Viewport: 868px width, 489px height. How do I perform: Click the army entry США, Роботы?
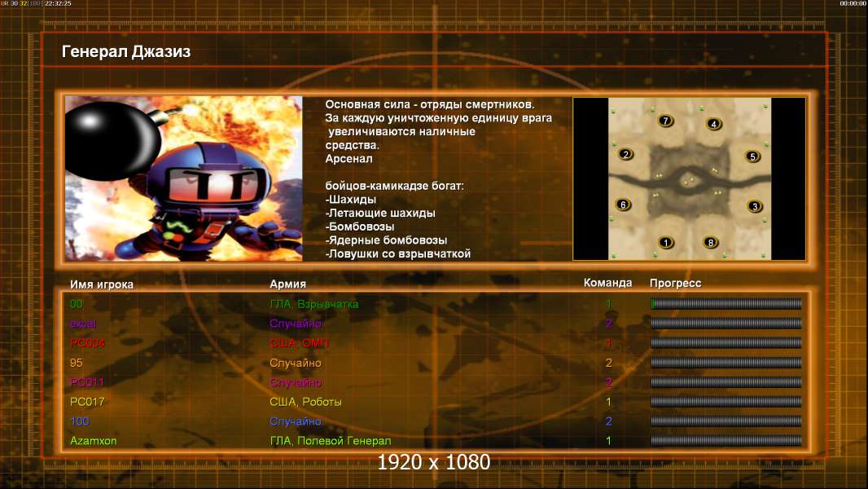tap(305, 402)
